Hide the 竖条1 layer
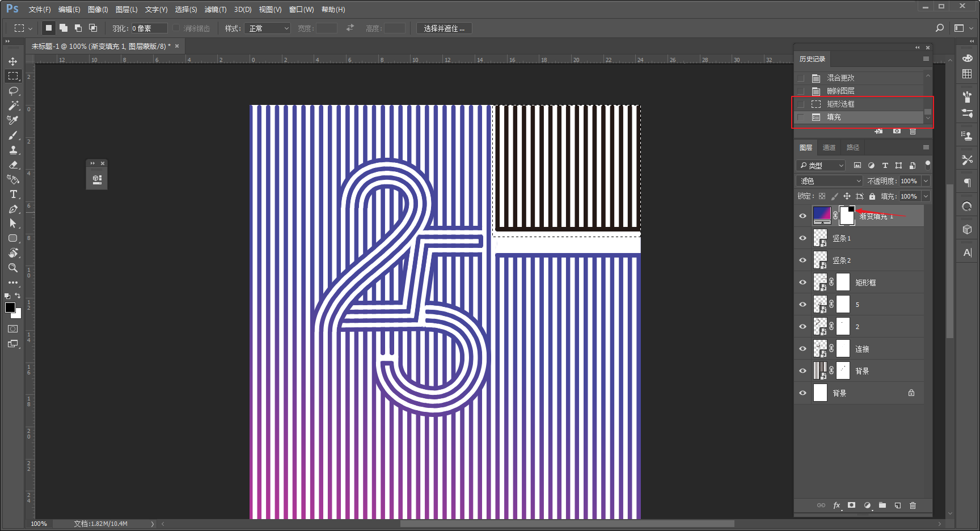The height and width of the screenshot is (531, 980). pyautogui.click(x=802, y=238)
